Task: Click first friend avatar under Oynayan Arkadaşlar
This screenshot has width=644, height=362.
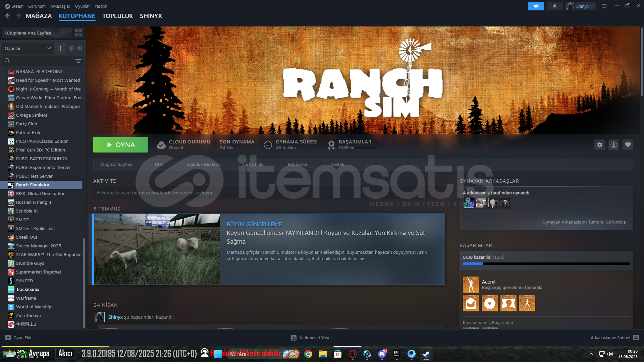Action: pos(469,203)
